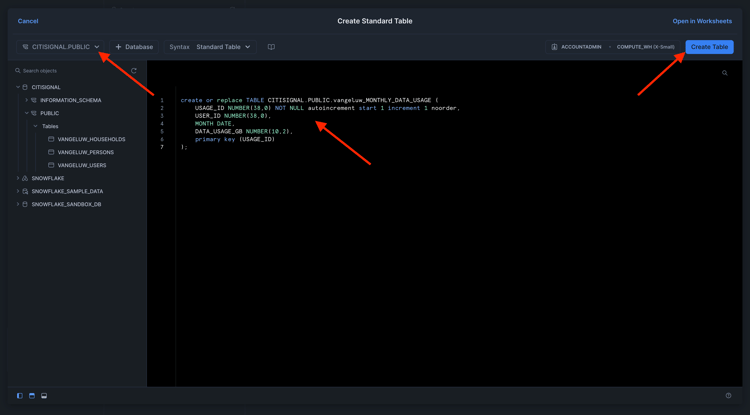The height and width of the screenshot is (415, 750).
Task: Open the CITISIGNAL.PUBLIC schema dropdown
Action: [61, 47]
